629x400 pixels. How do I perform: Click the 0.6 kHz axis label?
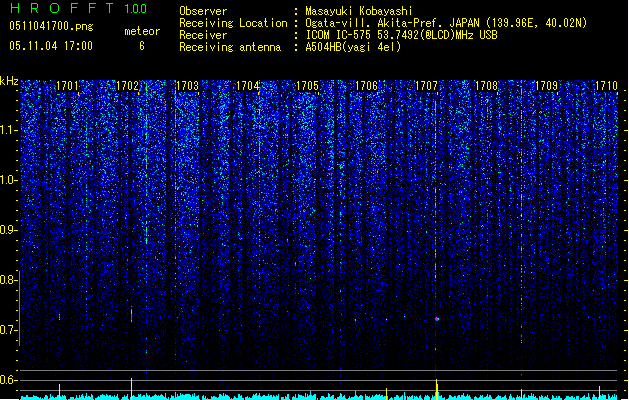tap(8, 380)
